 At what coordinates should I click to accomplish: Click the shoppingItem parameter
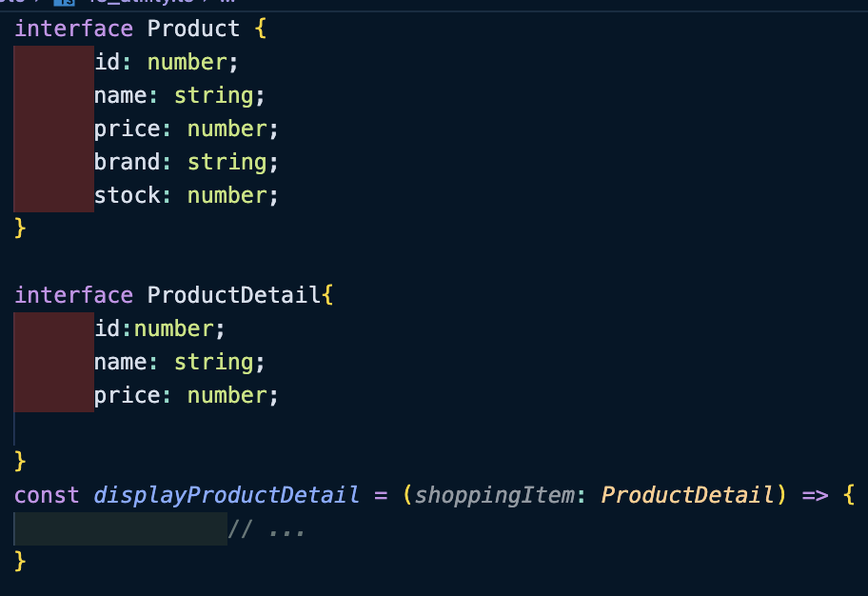pyautogui.click(x=494, y=495)
